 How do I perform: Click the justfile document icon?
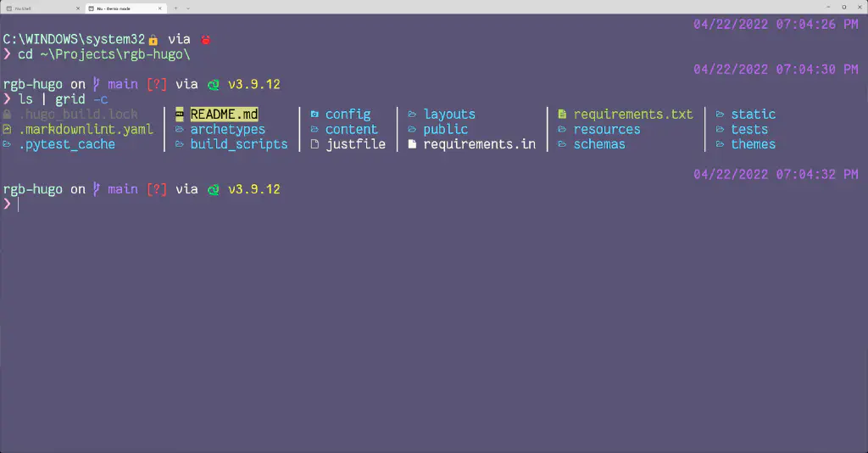[x=314, y=144]
